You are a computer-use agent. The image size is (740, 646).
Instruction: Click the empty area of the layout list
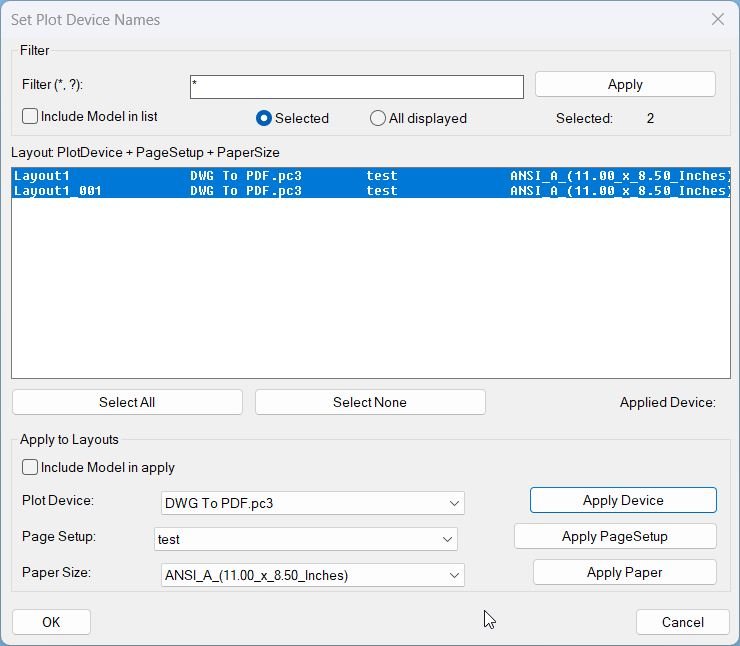tap(370, 290)
